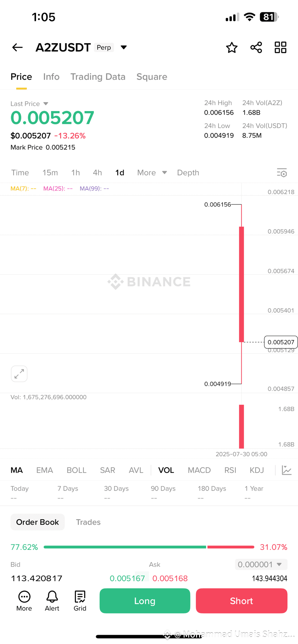Tap the Alert bell icon

click(52, 601)
